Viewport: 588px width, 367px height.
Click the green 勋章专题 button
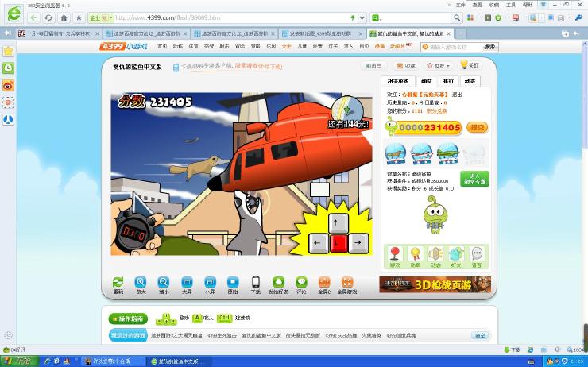coord(474,179)
